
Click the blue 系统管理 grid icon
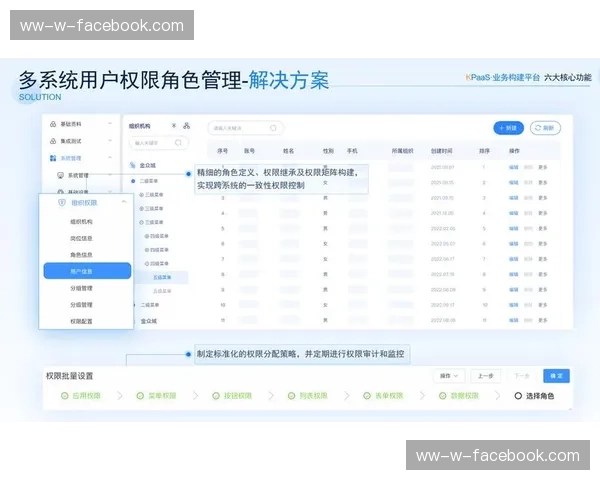tap(53, 158)
